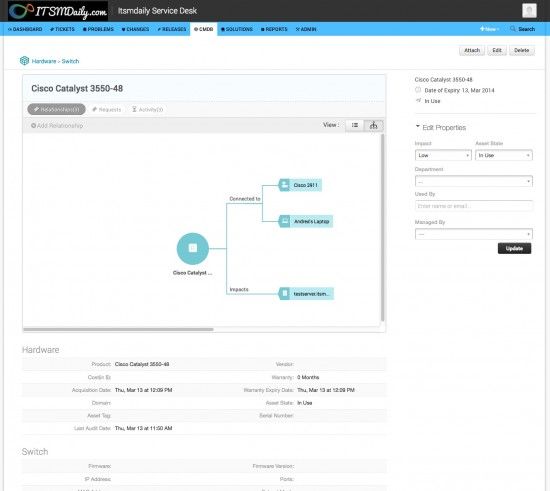Select the CMDB tab

pos(204,29)
